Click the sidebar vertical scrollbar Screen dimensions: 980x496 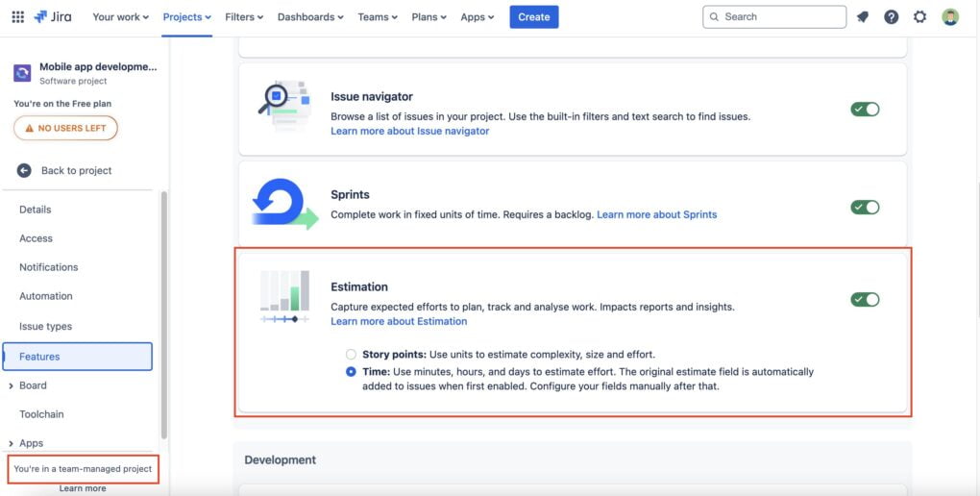pos(164,314)
